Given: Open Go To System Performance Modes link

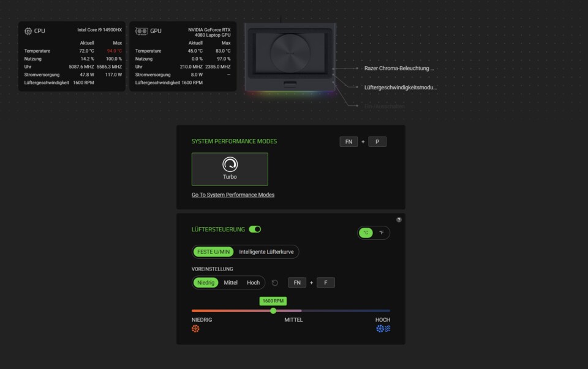Looking at the screenshot, I should [x=232, y=194].
